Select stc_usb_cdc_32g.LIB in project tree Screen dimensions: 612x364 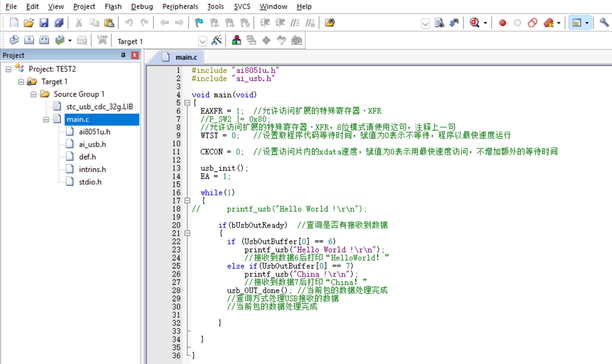coord(99,107)
